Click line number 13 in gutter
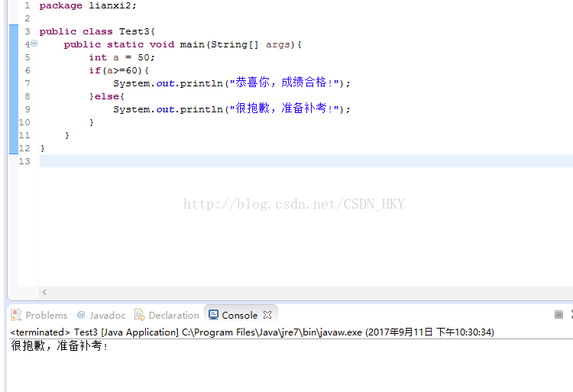 pos(24,161)
